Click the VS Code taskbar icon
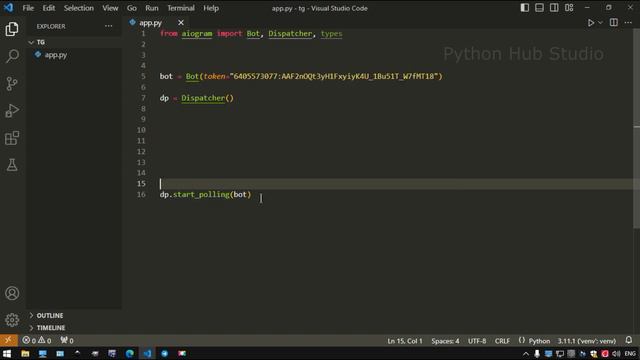Viewport: 640px width, 360px height. tap(147, 353)
